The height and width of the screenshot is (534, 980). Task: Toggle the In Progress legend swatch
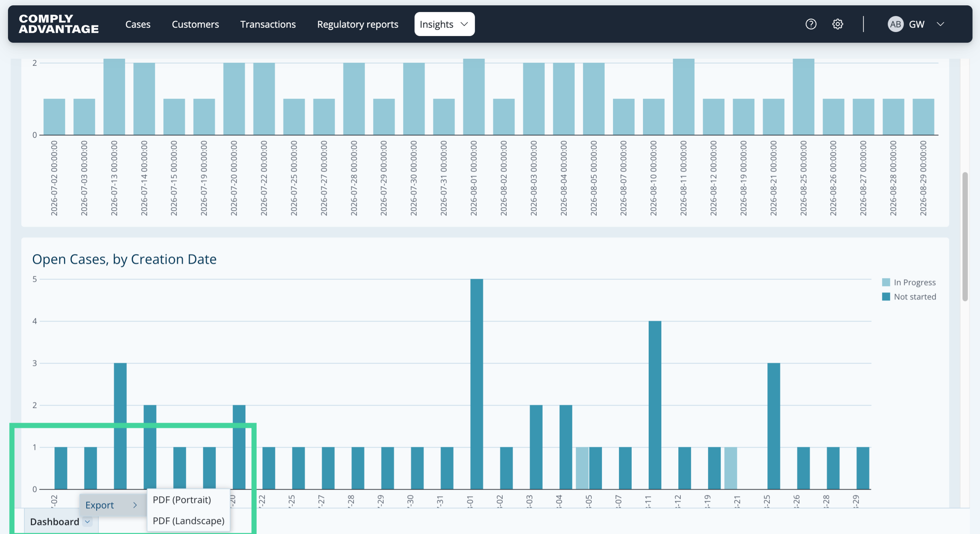886,282
